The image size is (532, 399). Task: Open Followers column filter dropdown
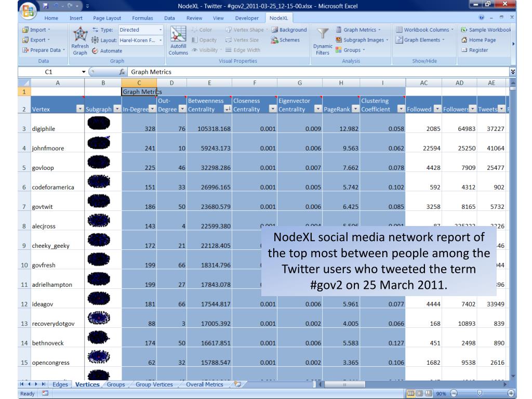pyautogui.click(x=472, y=109)
